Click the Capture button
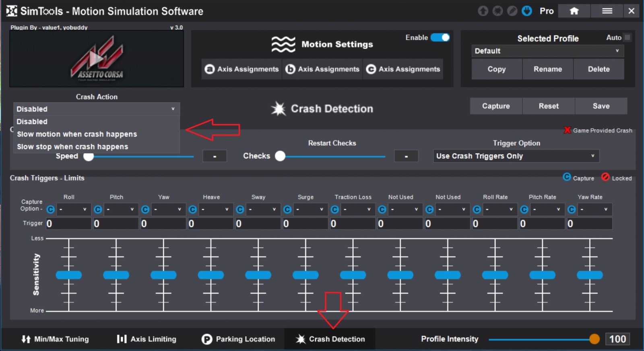 point(496,106)
